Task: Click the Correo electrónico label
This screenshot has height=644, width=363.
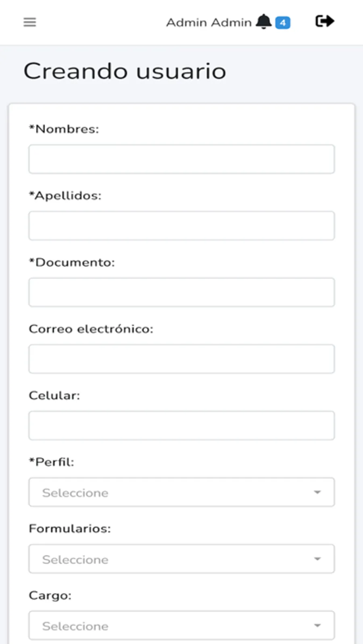Action: tap(91, 329)
